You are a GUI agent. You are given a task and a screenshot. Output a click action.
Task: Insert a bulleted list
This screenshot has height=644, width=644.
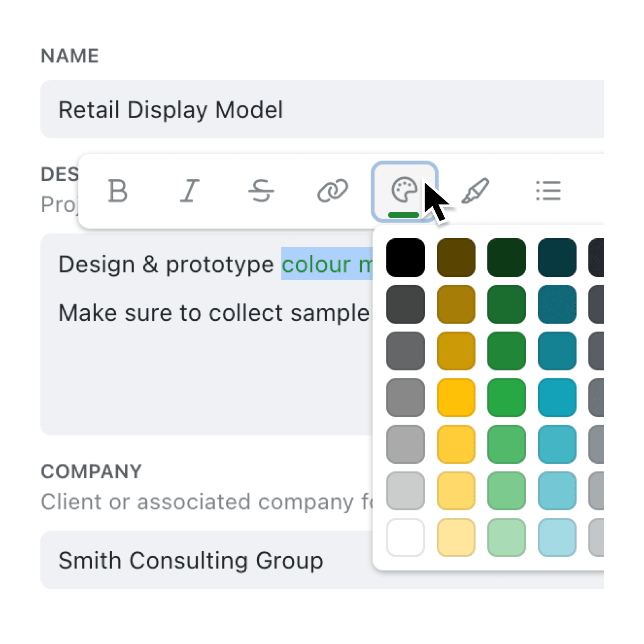(548, 190)
